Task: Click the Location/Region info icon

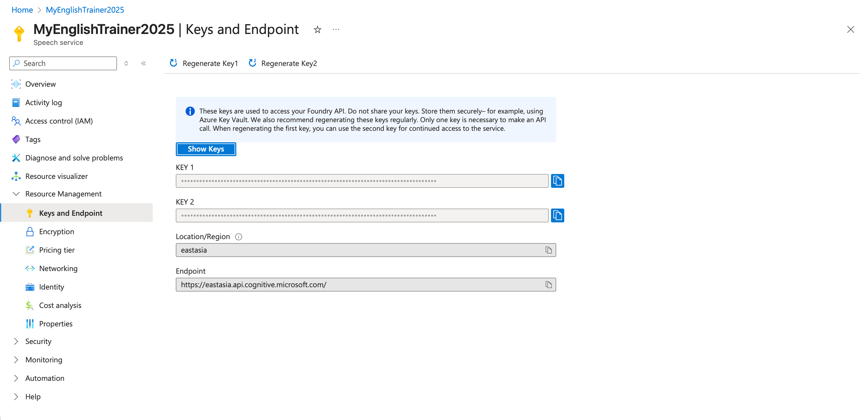Action: pos(239,237)
